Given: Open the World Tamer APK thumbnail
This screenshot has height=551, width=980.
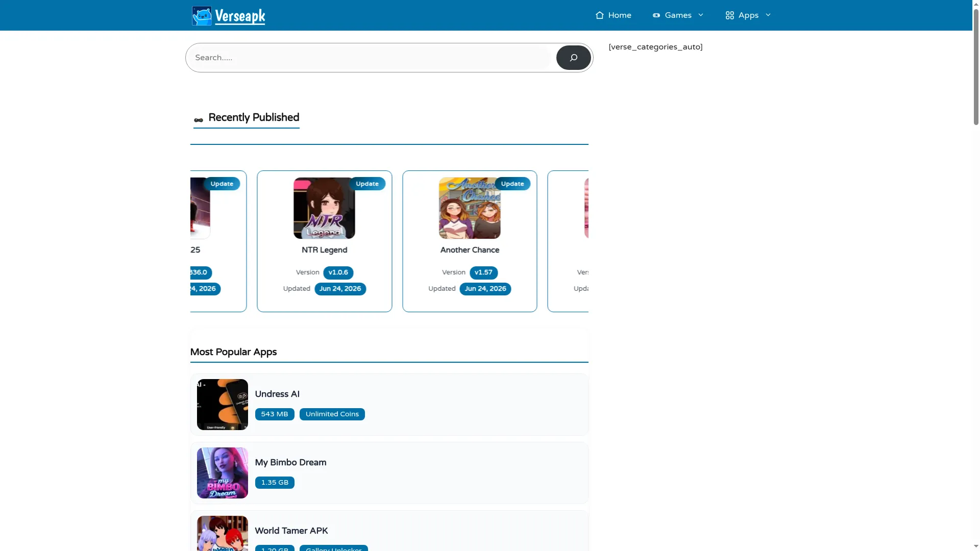Looking at the screenshot, I should click(x=223, y=533).
